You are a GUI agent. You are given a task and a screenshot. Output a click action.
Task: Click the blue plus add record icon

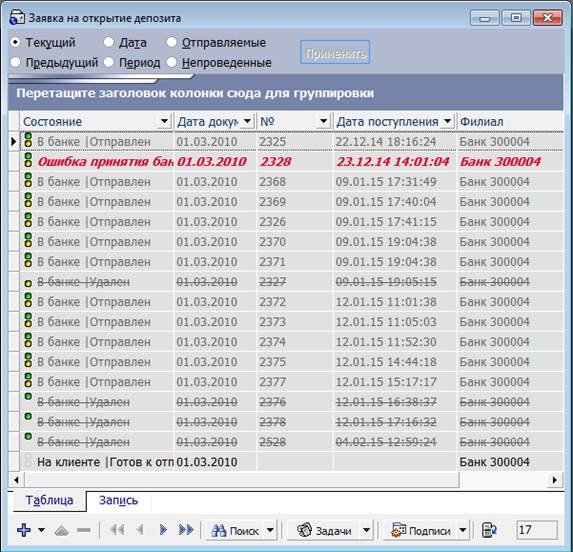24,530
